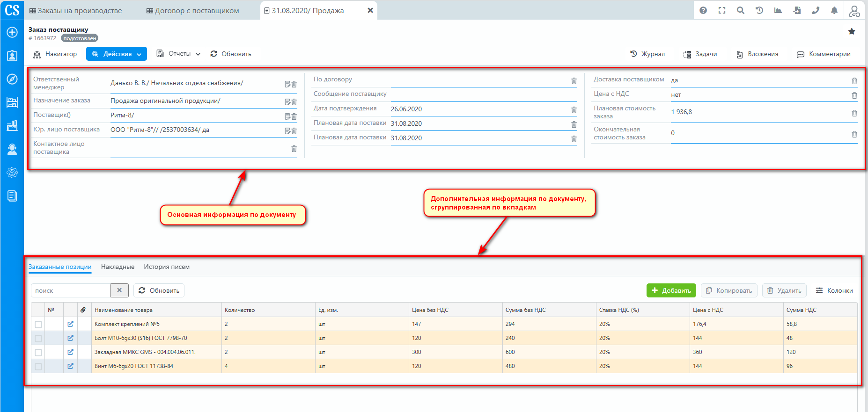Expand the Действия dropdown

[117, 54]
